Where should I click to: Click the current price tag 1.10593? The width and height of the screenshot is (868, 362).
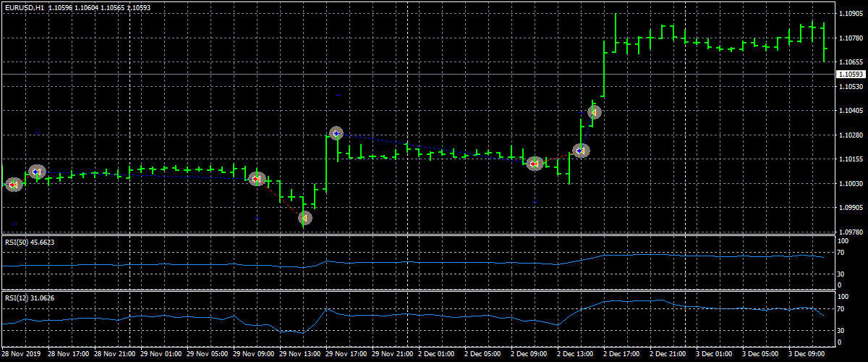click(x=851, y=75)
